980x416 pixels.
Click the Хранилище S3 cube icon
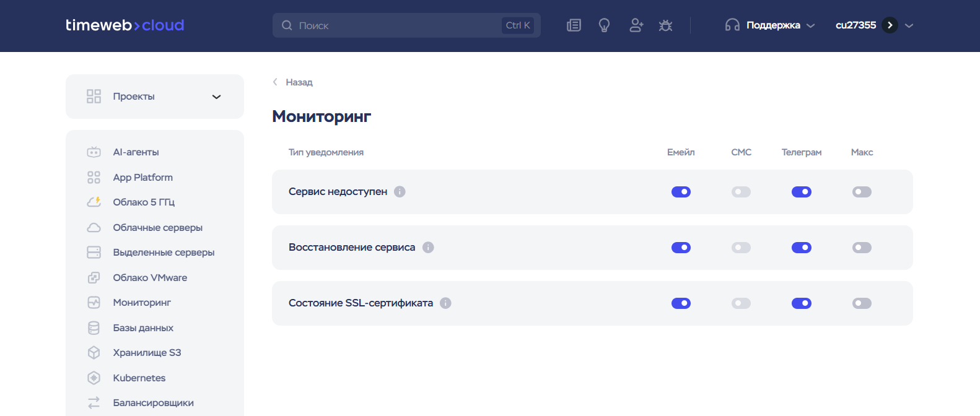point(94,353)
